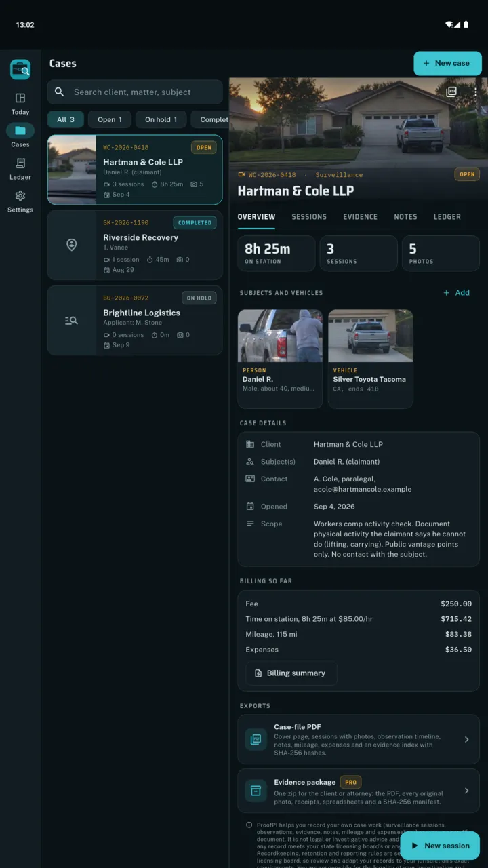The height and width of the screenshot is (868, 488).
Task: Open Silver Toyota Tacoma vehicle card
Action: (371, 359)
